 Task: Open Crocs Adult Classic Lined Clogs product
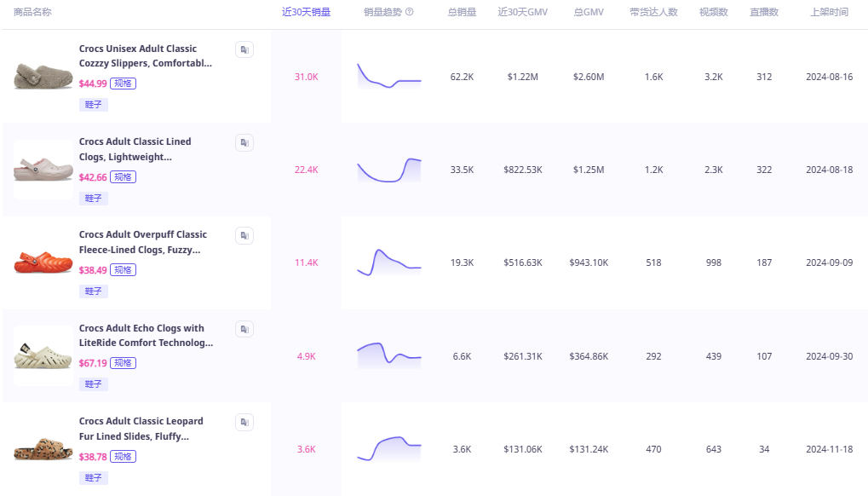[x=135, y=149]
